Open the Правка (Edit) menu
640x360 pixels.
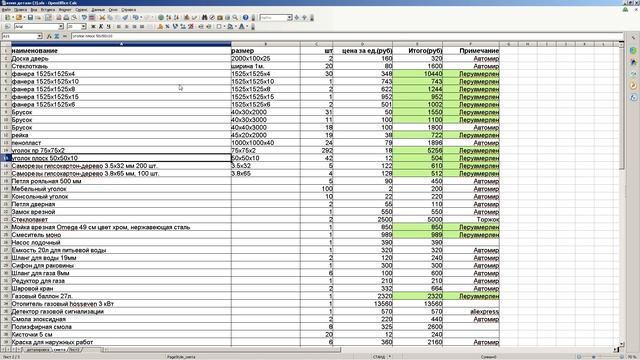(20, 9)
